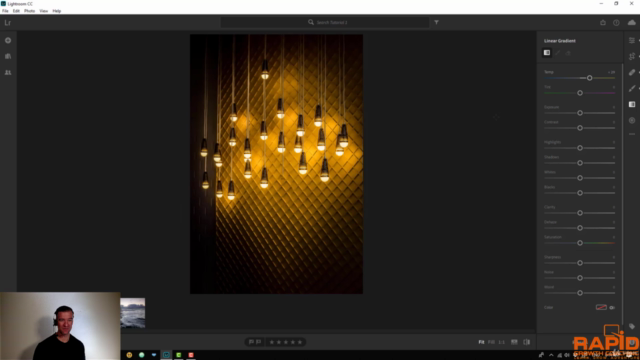The height and width of the screenshot is (360, 640).
Task: Click the Contrast slider handle
Action: pos(580,128)
